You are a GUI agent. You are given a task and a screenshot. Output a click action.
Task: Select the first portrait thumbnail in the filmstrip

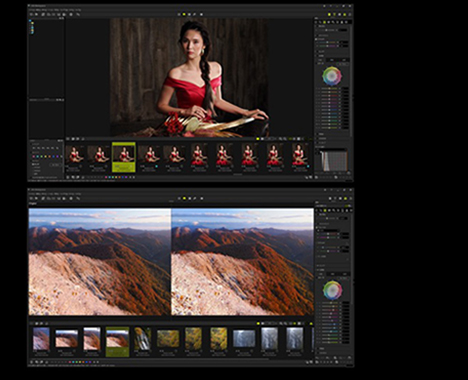(74, 155)
